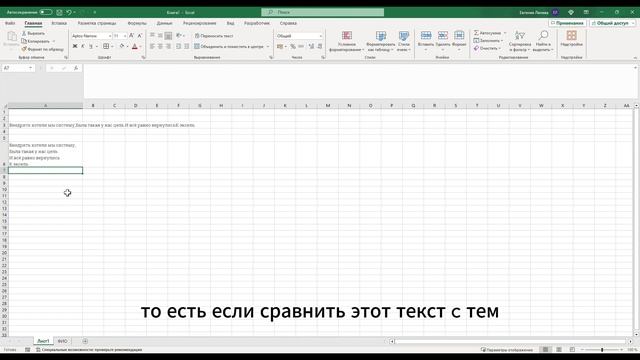Increase font size icon

[x=132, y=36]
